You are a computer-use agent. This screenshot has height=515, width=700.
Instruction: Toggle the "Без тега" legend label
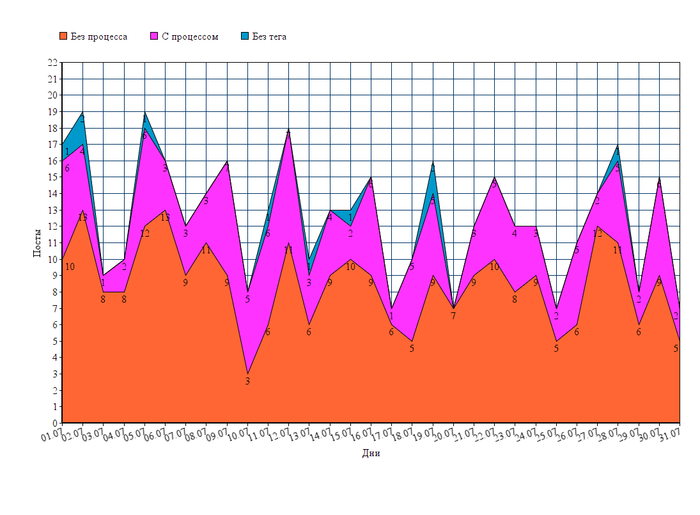(270, 37)
